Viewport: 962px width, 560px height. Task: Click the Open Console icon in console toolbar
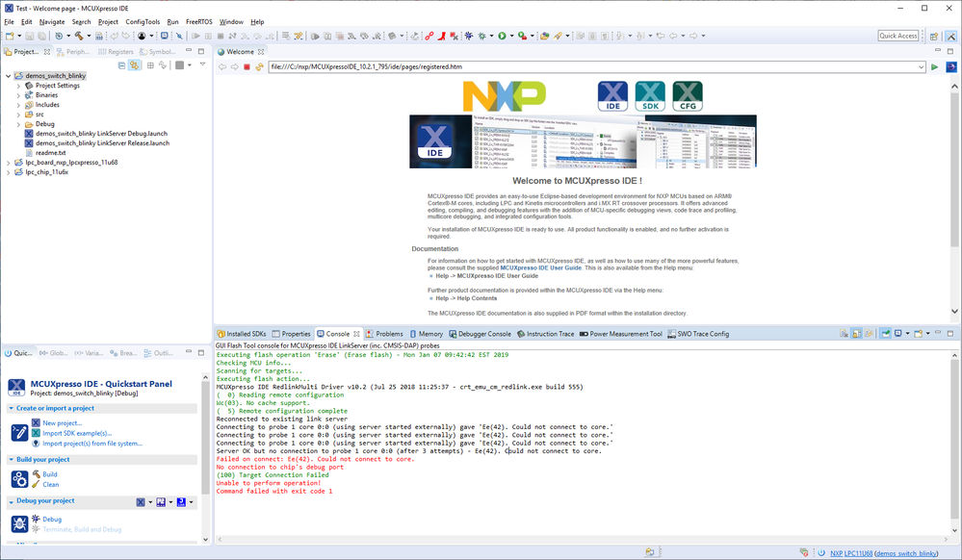click(919, 334)
